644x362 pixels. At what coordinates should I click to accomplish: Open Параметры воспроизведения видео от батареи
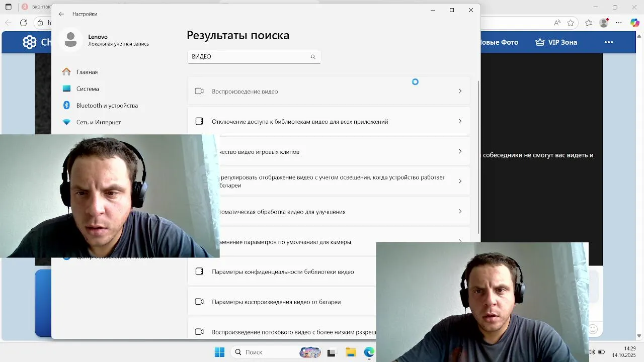[282, 302]
